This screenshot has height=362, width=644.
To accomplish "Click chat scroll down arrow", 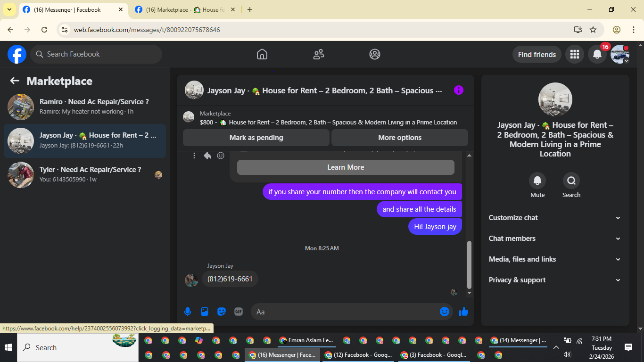I will 469,293.
